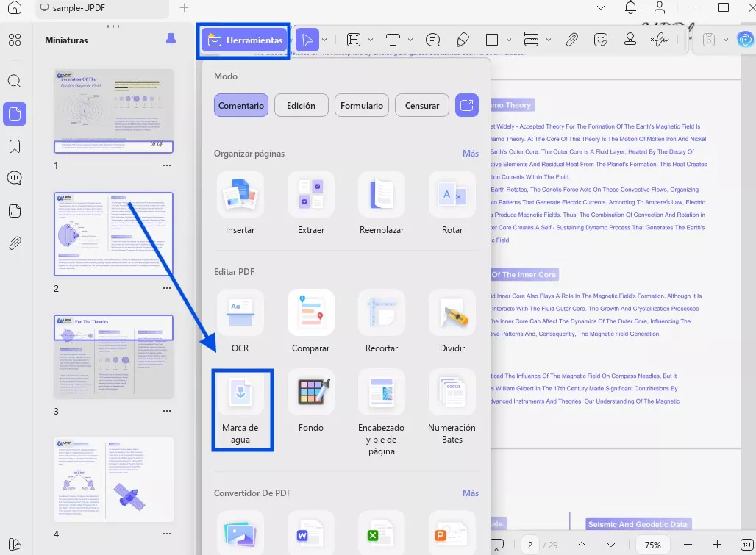The width and height of the screenshot is (756, 555).
Task: Open the UPDF AI assistant icon
Action: point(746,40)
